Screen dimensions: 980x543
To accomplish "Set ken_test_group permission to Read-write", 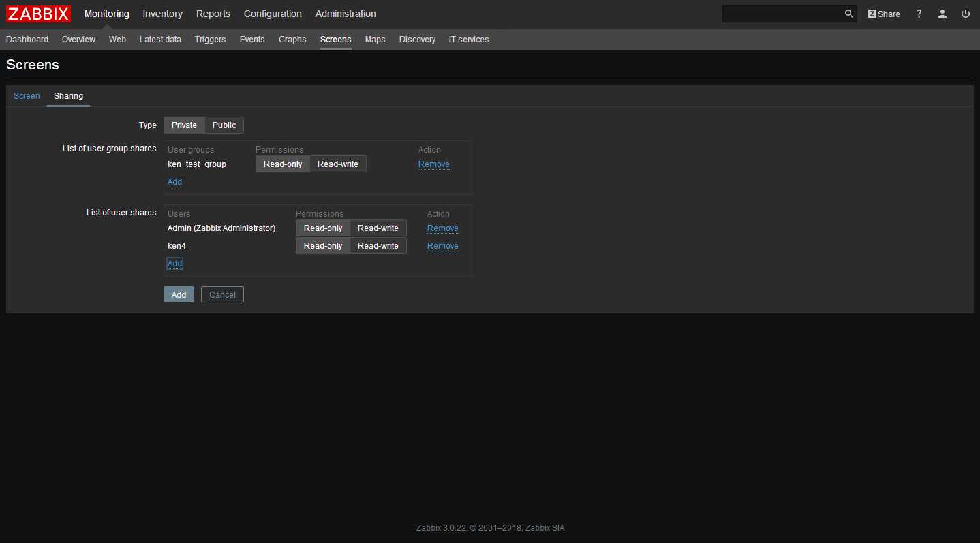I will coord(338,164).
